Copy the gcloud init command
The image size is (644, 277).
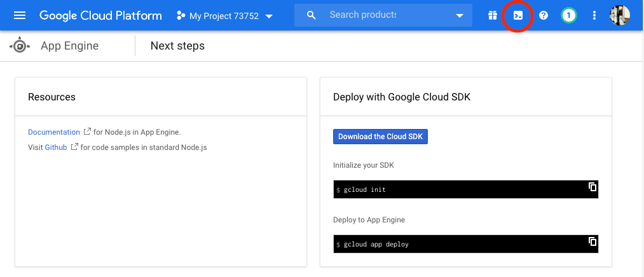coord(593,187)
